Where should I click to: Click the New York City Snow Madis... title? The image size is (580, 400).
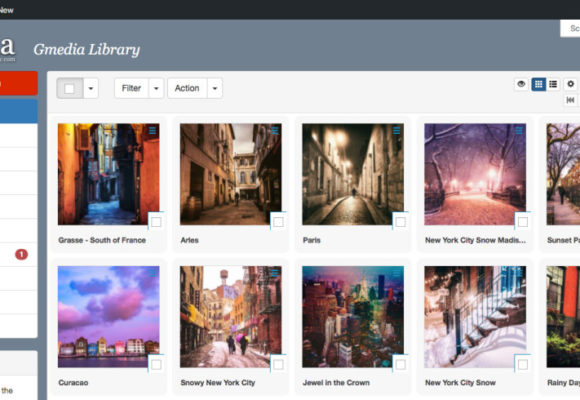[475, 240]
